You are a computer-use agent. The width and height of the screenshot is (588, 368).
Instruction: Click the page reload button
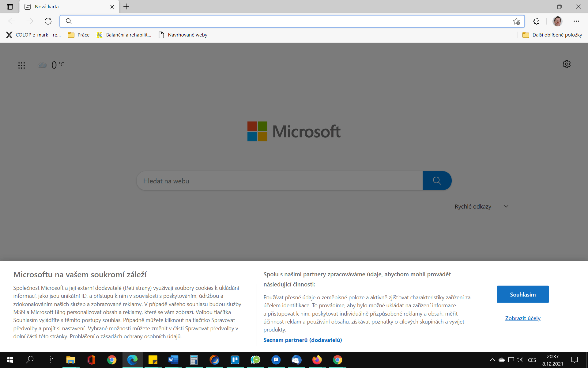[48, 21]
